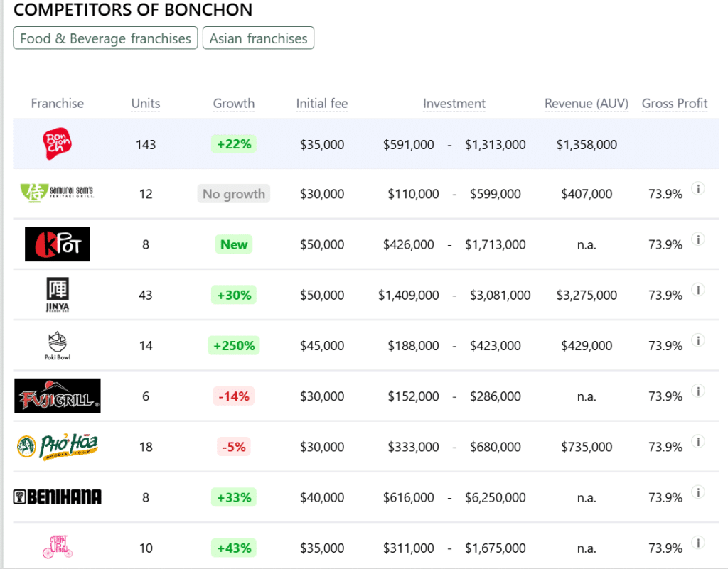Open Asian franchises tag
728x569 pixels.
click(258, 38)
